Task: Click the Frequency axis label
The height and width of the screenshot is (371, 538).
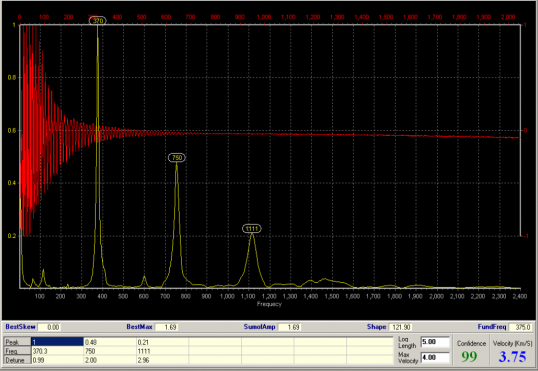Action: (269, 304)
